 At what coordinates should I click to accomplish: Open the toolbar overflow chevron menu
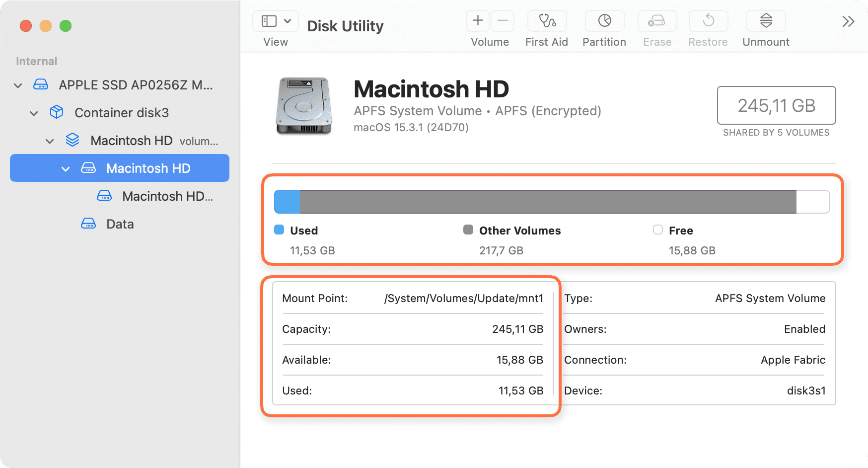tap(848, 21)
